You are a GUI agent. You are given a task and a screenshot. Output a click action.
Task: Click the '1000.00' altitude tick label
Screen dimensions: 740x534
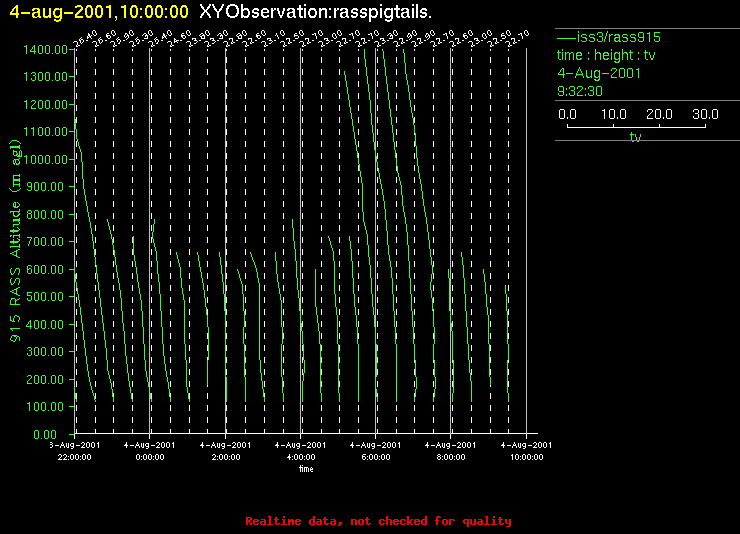(45, 159)
